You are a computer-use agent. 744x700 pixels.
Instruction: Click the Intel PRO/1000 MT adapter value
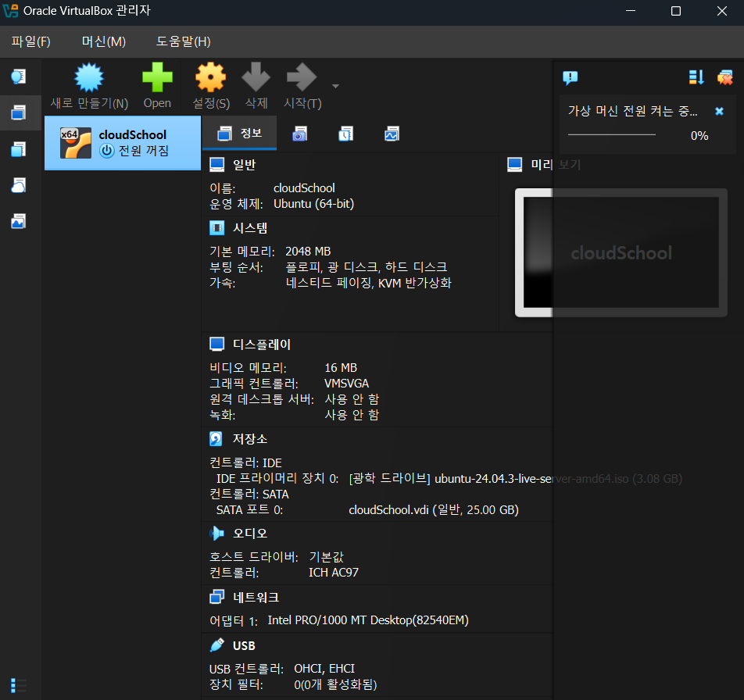tap(368, 620)
